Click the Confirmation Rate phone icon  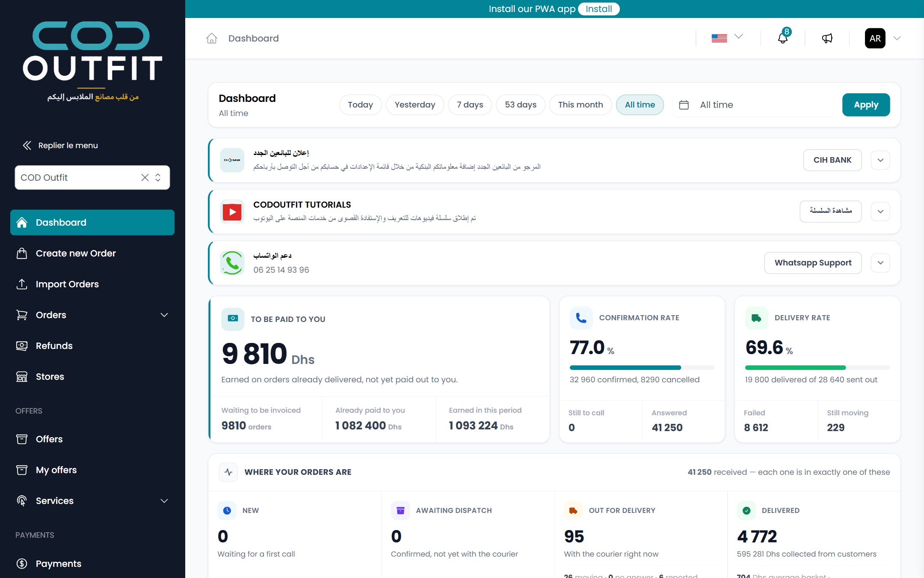tap(581, 318)
